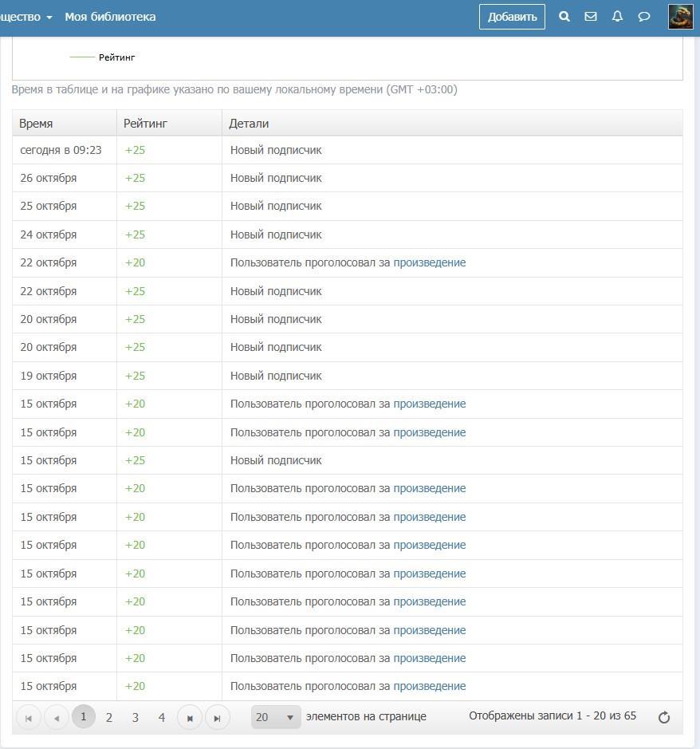Click the Время column header
700x749 pixels.
point(36,124)
